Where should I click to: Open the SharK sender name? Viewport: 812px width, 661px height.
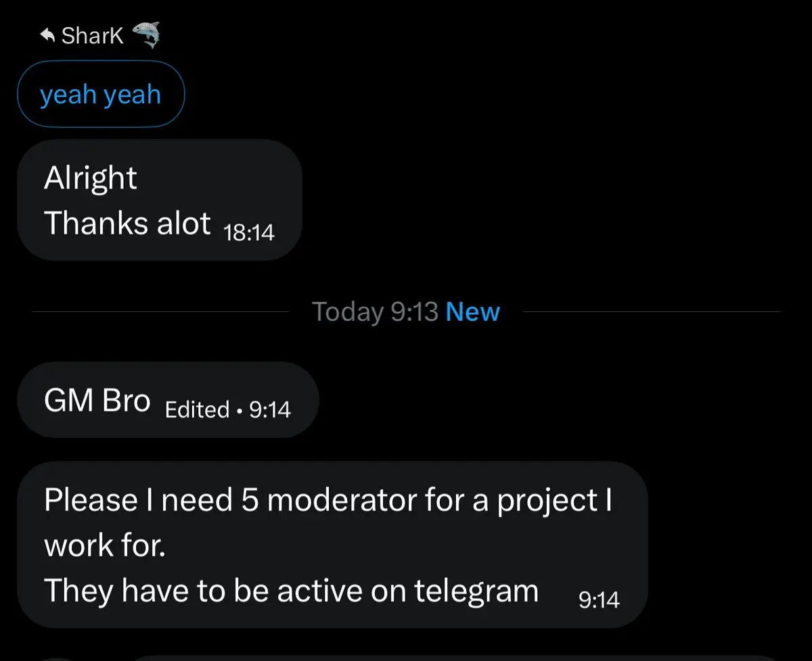[93, 35]
